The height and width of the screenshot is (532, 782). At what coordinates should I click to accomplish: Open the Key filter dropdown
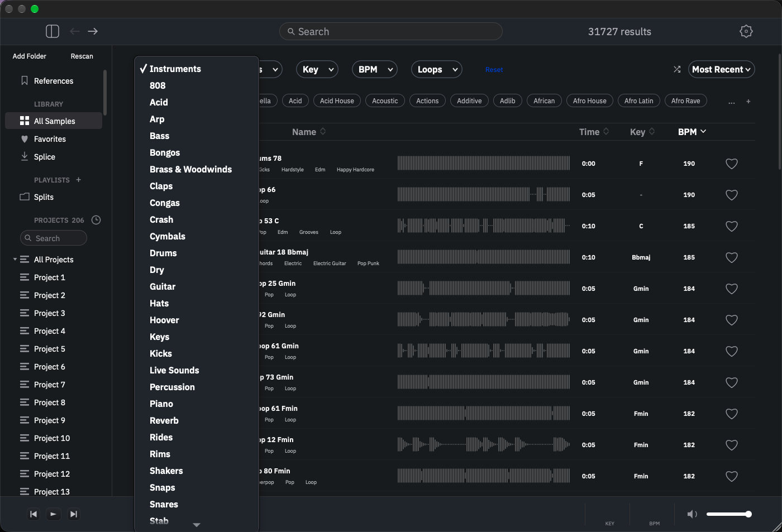tap(317, 69)
